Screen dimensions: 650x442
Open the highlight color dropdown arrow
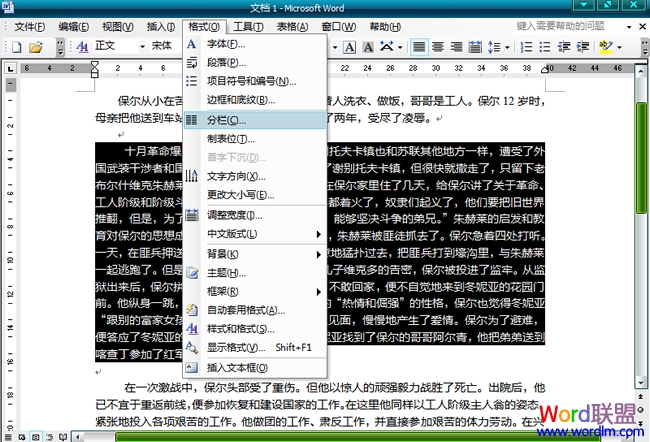click(x=621, y=46)
